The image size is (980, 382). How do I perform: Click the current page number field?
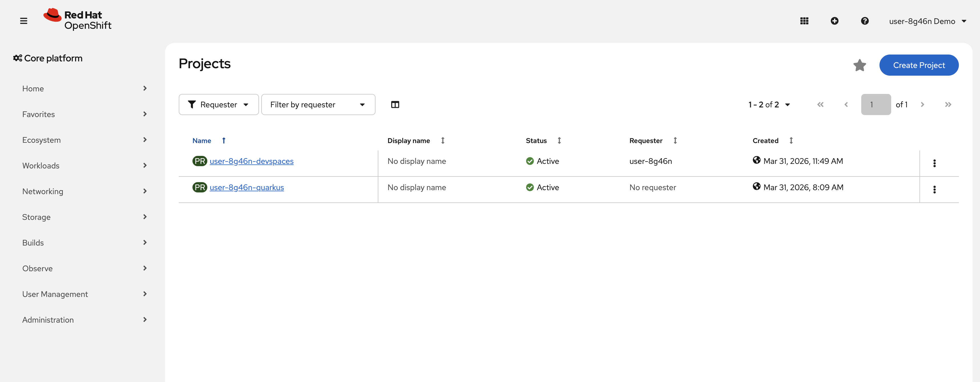click(x=875, y=104)
